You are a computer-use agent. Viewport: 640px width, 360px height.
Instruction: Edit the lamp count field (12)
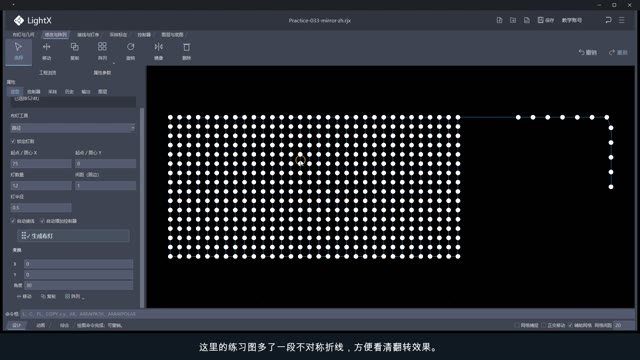point(41,186)
